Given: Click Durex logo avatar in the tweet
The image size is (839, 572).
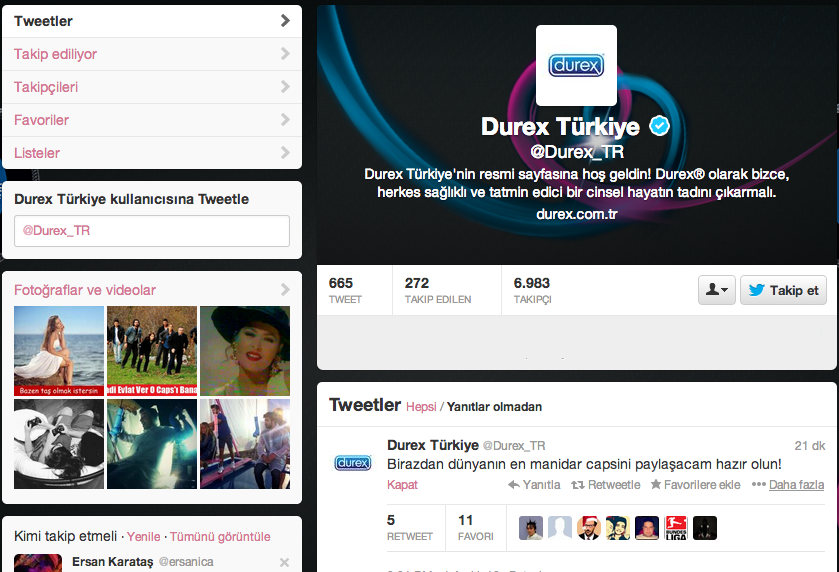Looking at the screenshot, I should coord(353,462).
